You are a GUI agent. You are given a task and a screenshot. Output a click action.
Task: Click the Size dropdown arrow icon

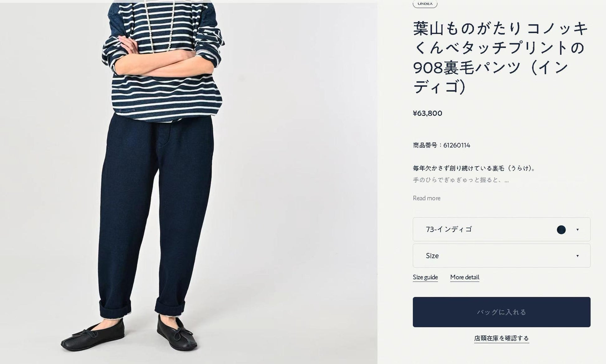(x=577, y=256)
